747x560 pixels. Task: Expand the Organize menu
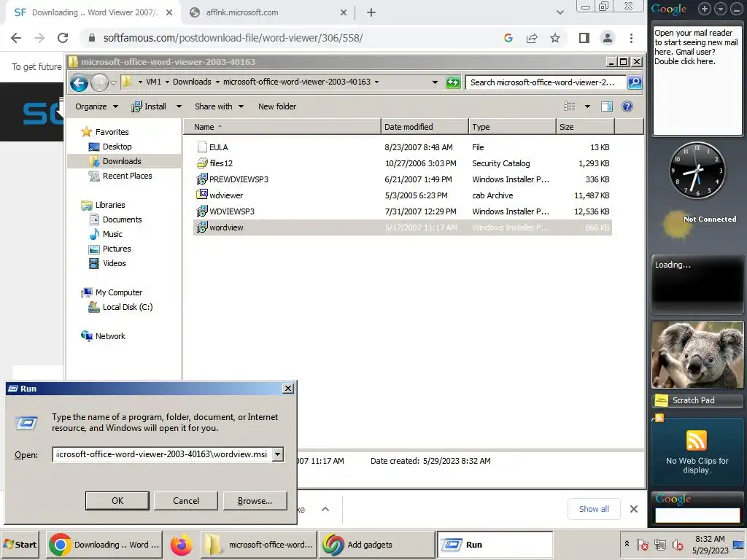click(x=97, y=106)
